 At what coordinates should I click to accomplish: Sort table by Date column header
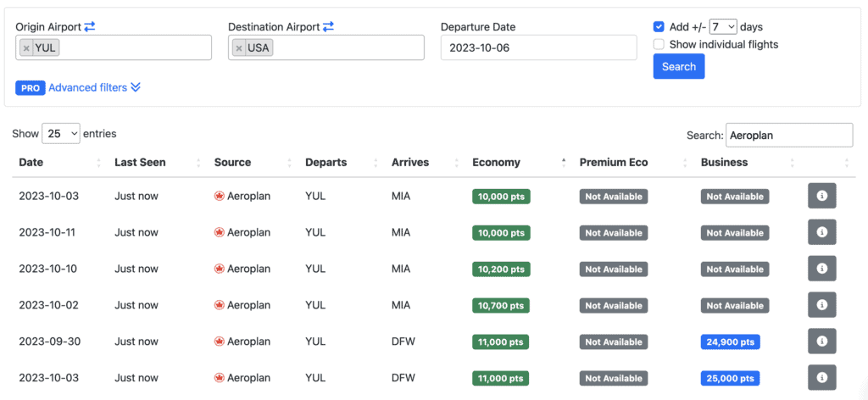[31, 163]
